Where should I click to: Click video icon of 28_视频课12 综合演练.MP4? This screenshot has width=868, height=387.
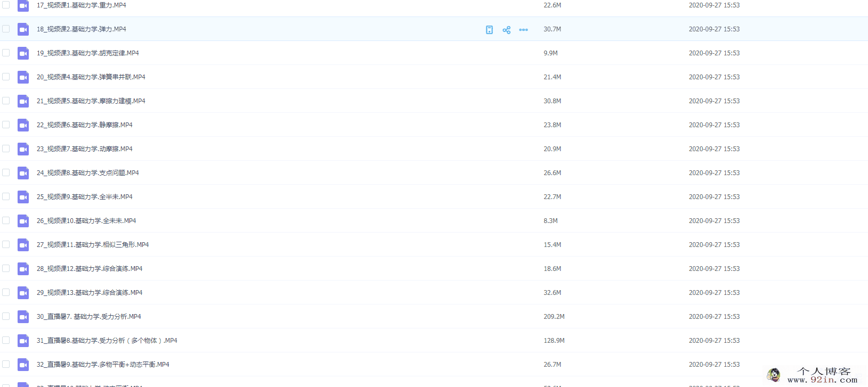23,269
